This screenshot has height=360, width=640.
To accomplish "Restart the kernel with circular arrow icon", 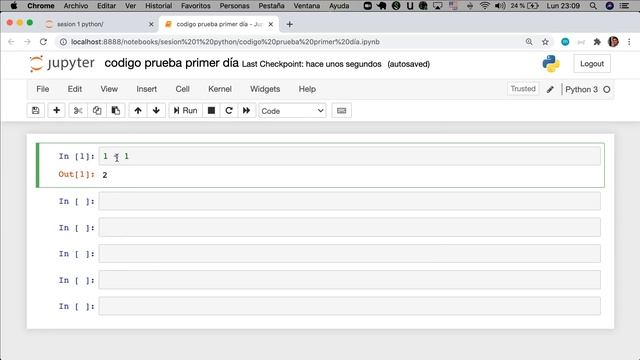I will click(x=229, y=111).
